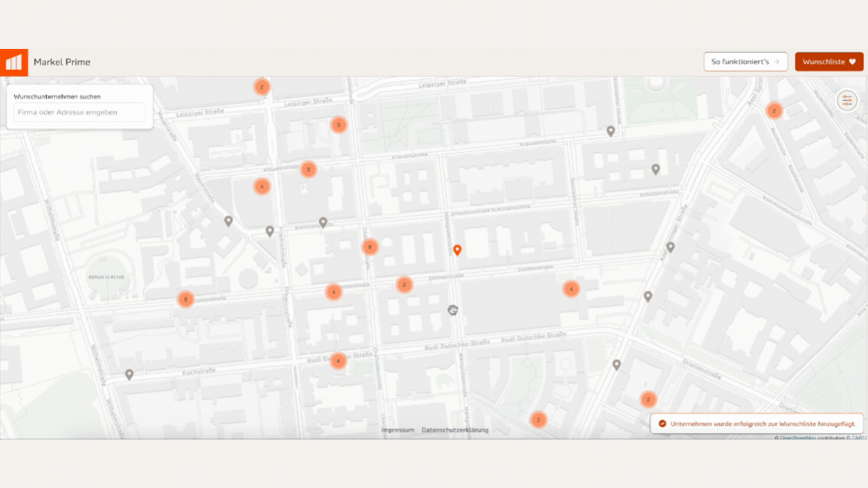Image resolution: width=868 pixels, height=488 pixels.
Task: Click the "So funktioniert's" button
Action: 740,62
